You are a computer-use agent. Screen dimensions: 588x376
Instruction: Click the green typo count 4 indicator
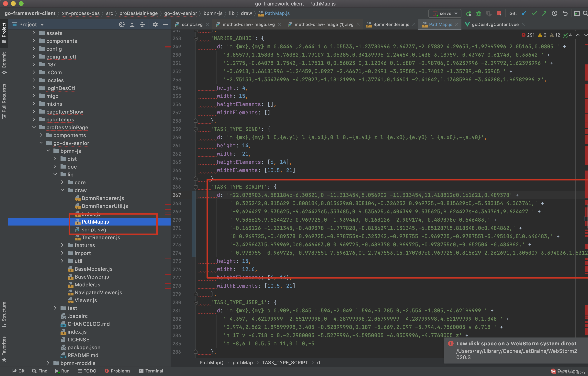click(567, 35)
